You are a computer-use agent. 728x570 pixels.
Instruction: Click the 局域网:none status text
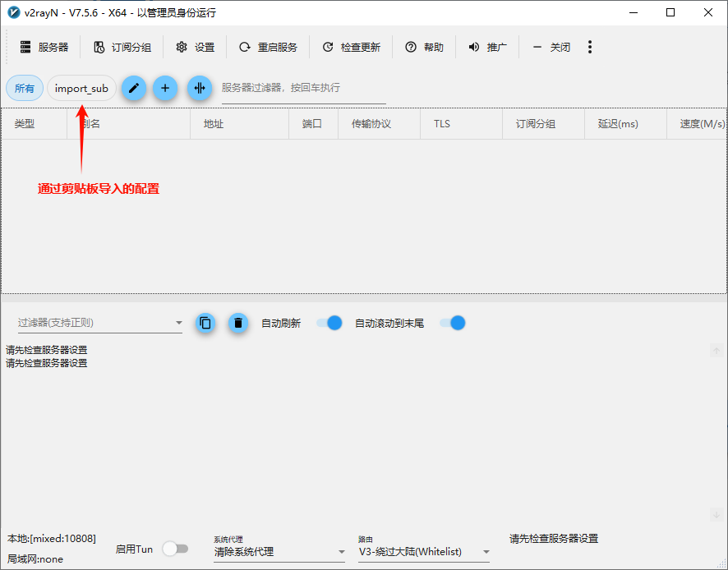pyautogui.click(x=35, y=559)
